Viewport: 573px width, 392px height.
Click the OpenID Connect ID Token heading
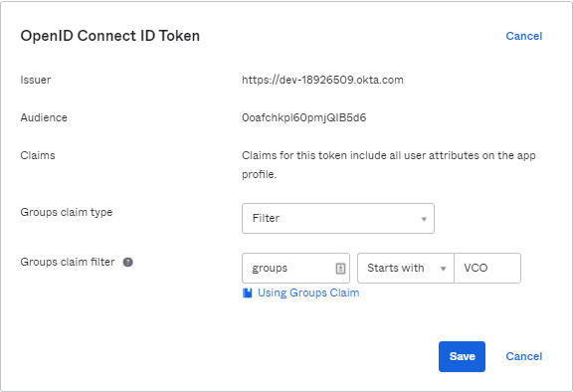110,36
